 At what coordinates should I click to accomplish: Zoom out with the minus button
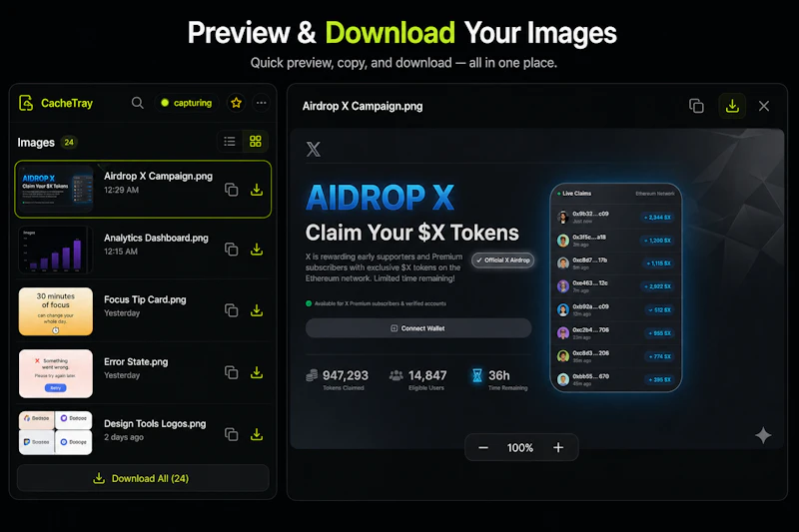(483, 447)
